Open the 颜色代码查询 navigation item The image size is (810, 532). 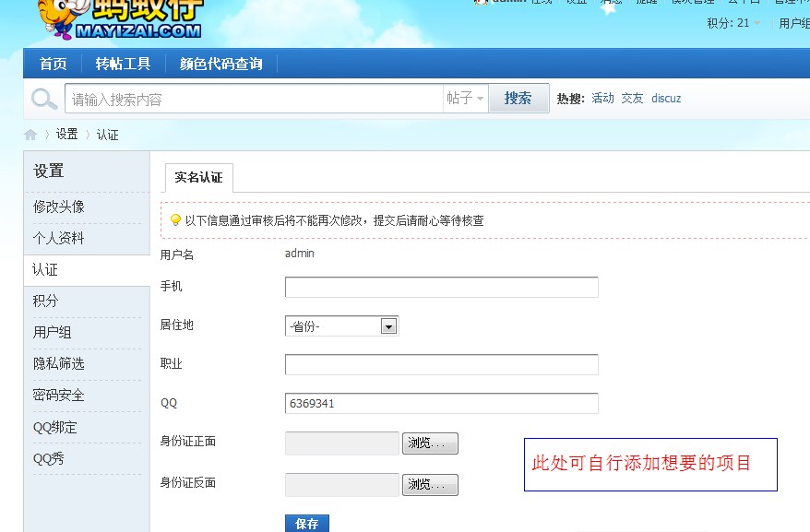coord(221,64)
